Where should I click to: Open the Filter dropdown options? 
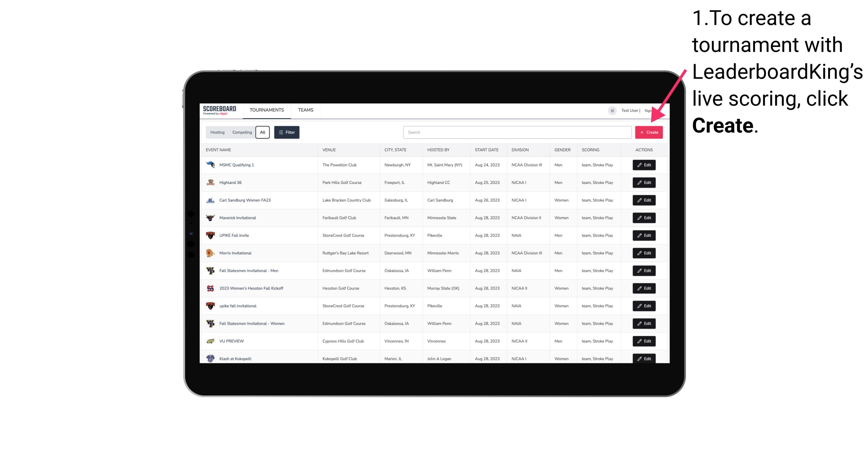286,132
